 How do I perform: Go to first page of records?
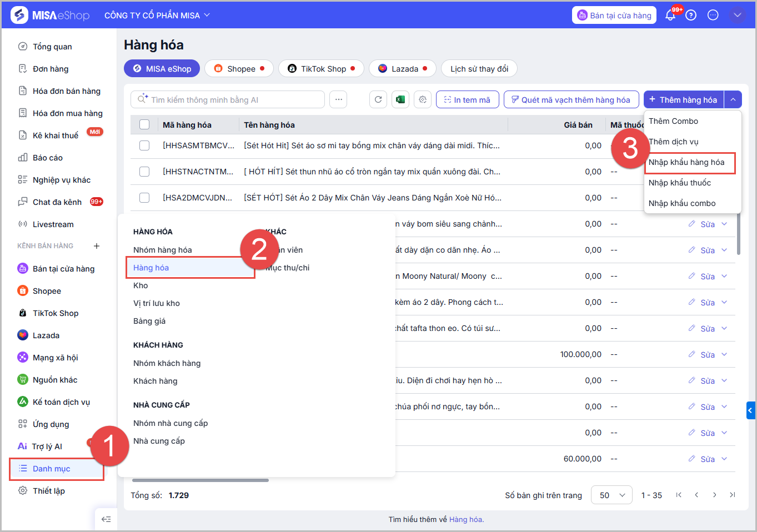tap(679, 495)
